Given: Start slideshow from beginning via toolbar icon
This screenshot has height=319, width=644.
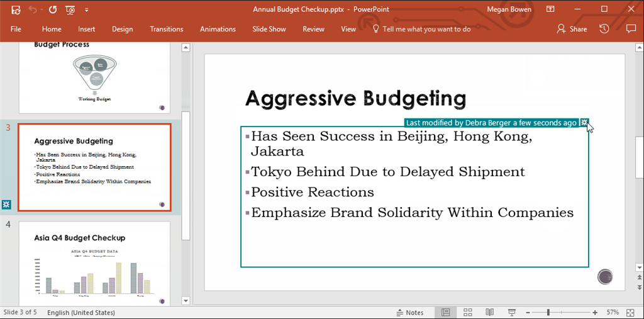Looking at the screenshot, I should [70, 9].
